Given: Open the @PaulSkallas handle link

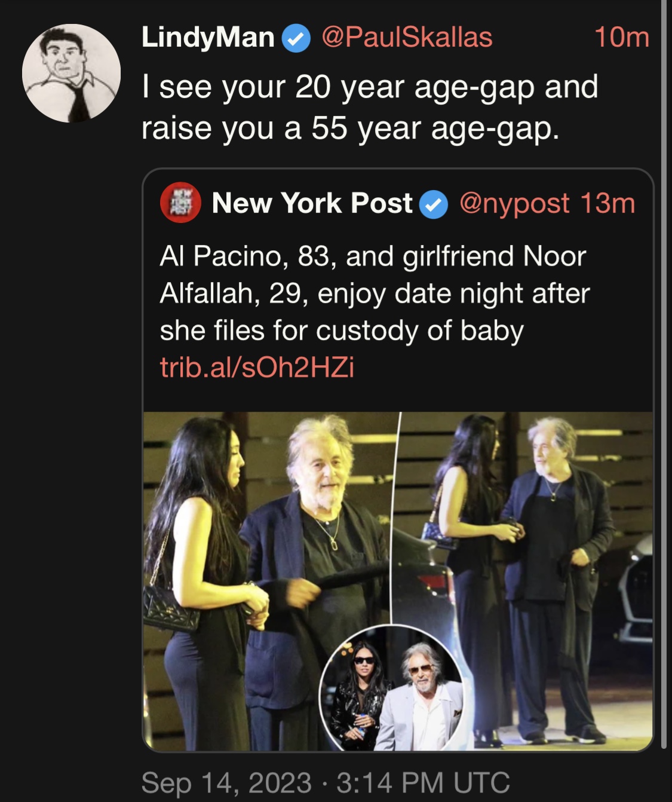Looking at the screenshot, I should (x=407, y=38).
